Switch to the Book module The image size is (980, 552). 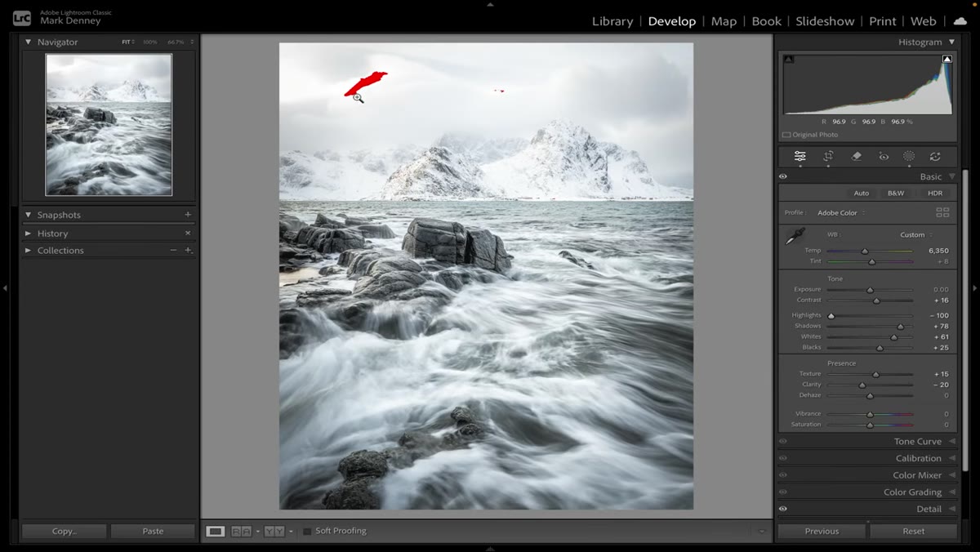pos(766,21)
